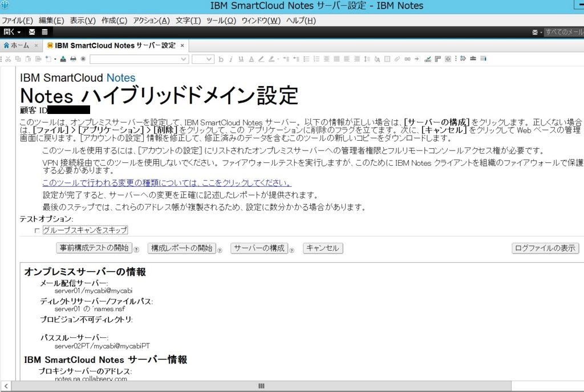Click サーバーの構成 button
This screenshot has height=392, width=584.
point(259,248)
